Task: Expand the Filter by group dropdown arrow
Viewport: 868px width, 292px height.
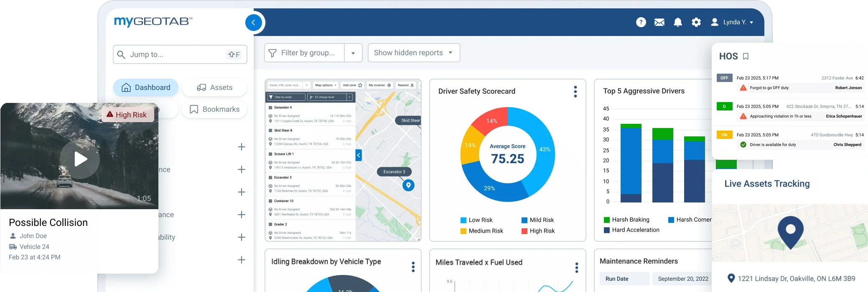Action: pos(353,53)
